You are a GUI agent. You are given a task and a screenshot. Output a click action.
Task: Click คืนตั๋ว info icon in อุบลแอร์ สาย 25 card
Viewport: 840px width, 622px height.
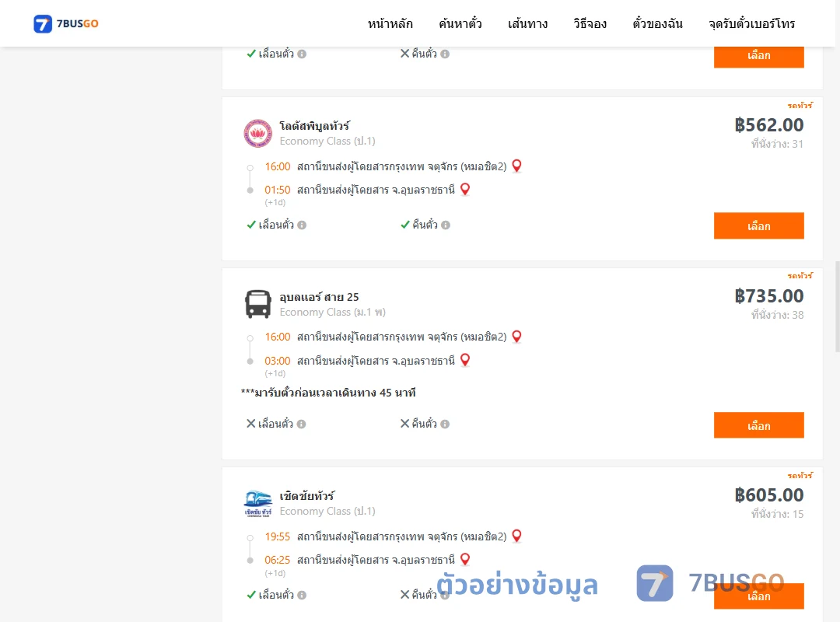pos(445,425)
